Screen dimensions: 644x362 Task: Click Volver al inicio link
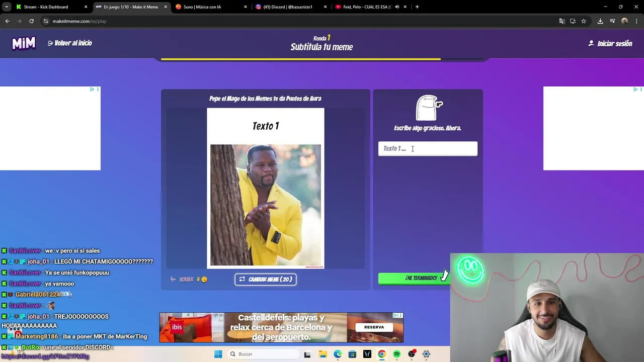[x=70, y=43]
